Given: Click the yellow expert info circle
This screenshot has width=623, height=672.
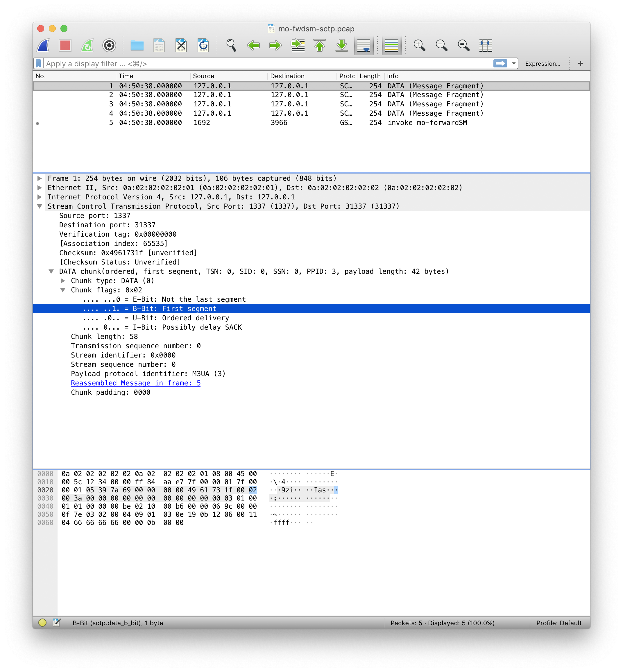Looking at the screenshot, I should click(x=42, y=623).
